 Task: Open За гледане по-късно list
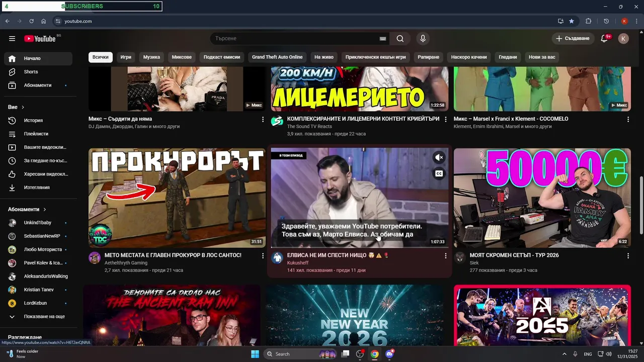coord(38,161)
